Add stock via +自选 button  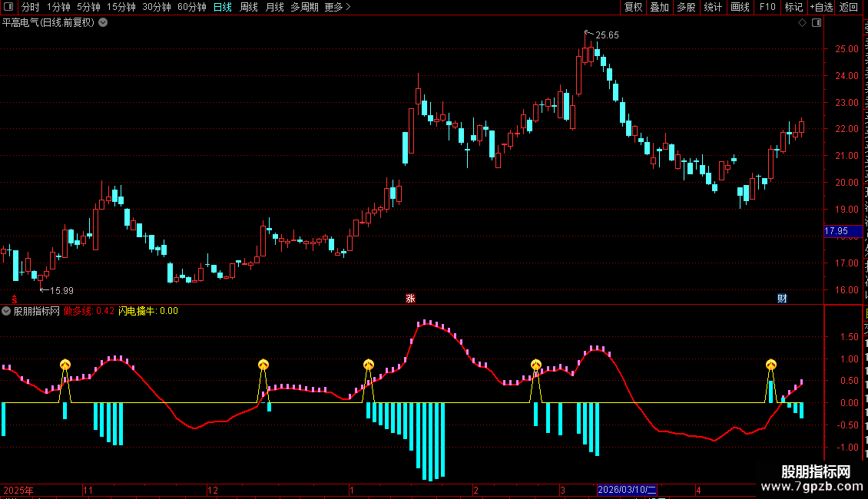821,7
